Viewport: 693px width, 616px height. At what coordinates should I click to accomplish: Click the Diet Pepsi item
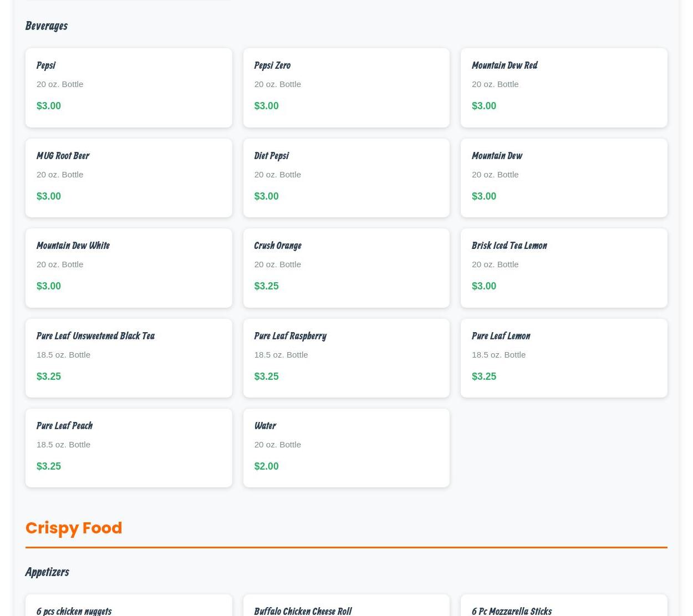[x=346, y=178]
